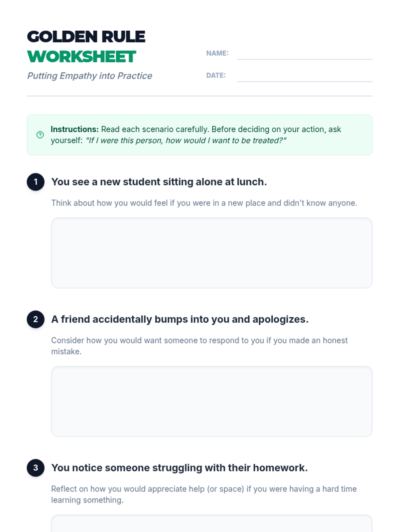Click the number 3 scenario badge

[36, 468]
